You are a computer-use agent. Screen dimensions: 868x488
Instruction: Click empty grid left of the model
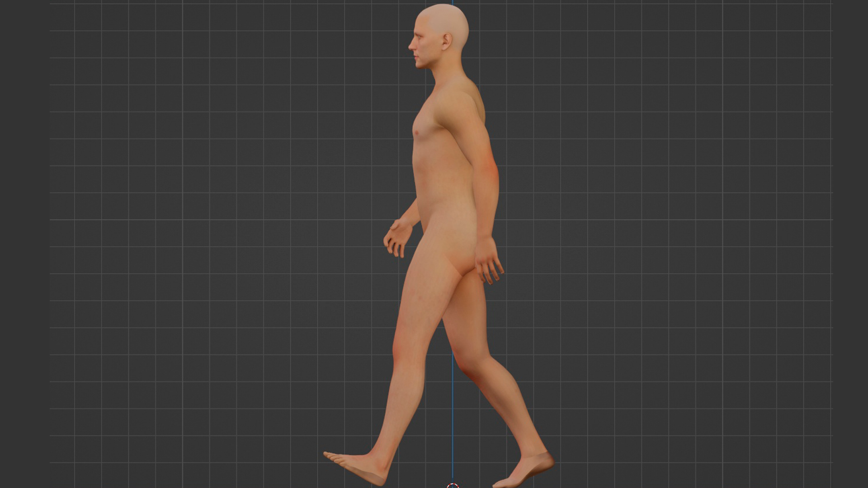tap(203, 226)
